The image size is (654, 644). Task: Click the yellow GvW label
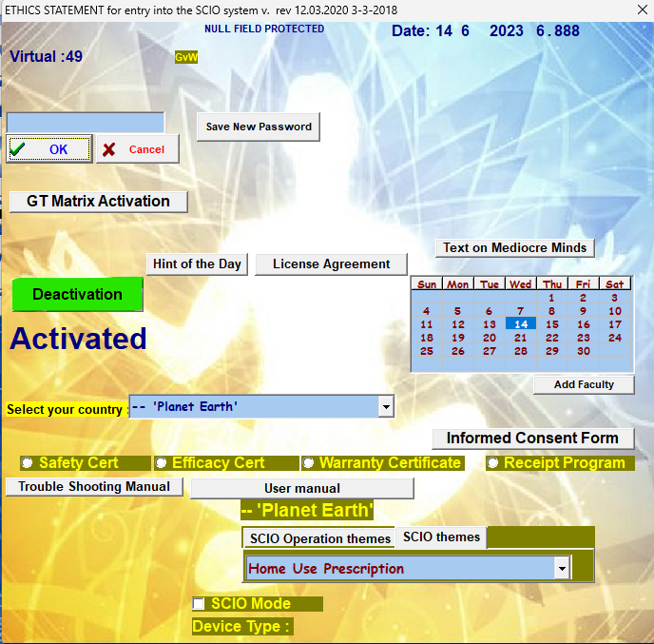tap(186, 57)
